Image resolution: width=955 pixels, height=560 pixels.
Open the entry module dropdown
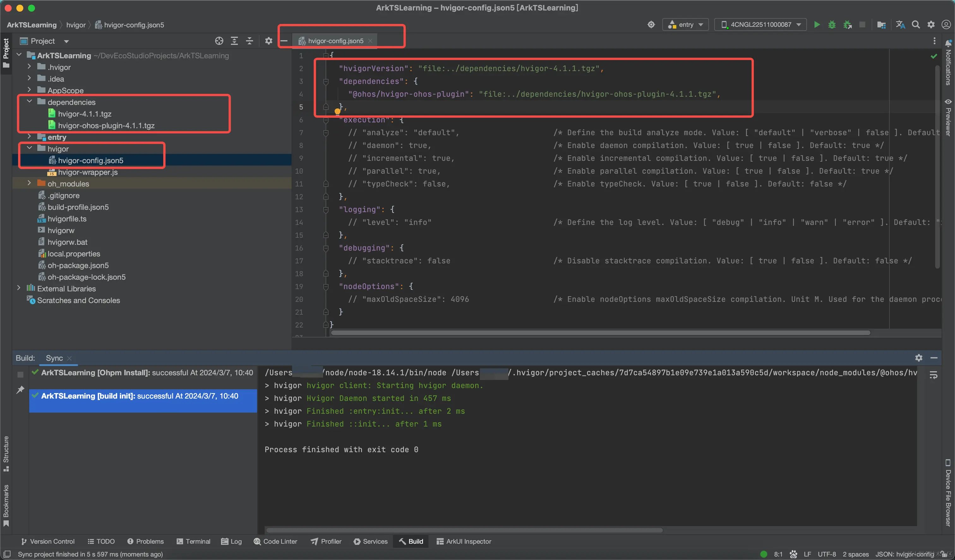pos(686,25)
